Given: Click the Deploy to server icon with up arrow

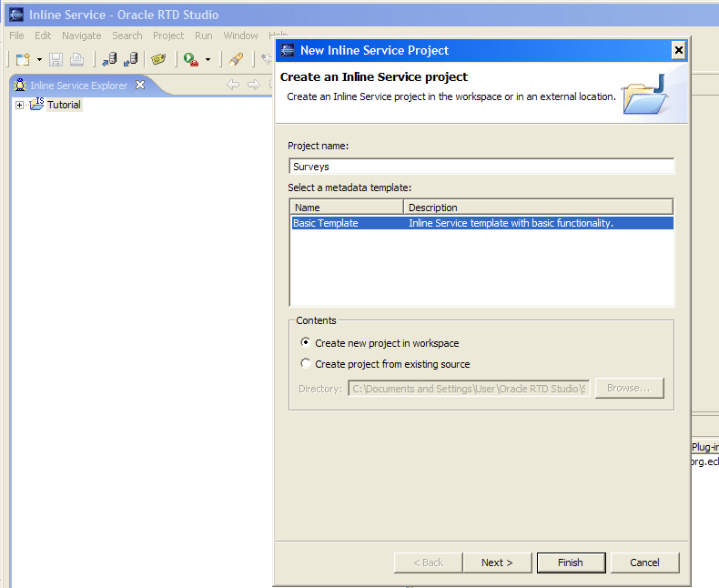Looking at the screenshot, I should click(109, 59).
